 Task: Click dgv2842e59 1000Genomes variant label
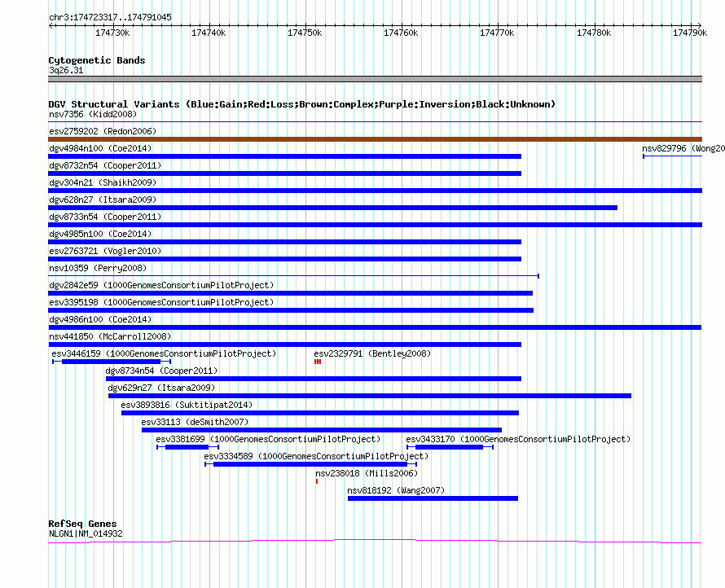pyautogui.click(x=161, y=285)
